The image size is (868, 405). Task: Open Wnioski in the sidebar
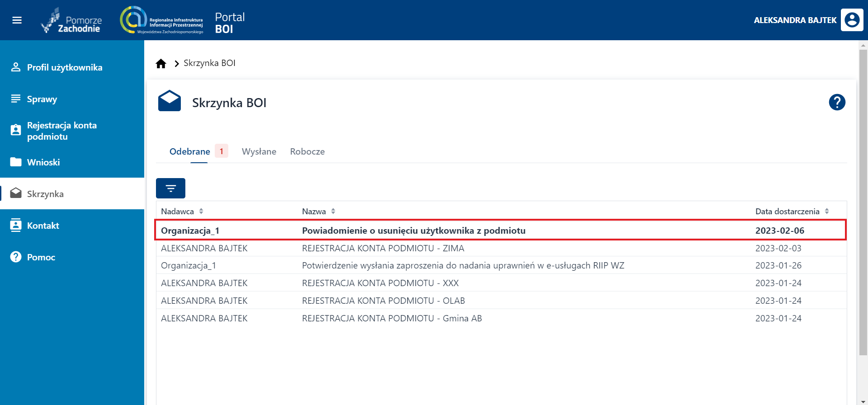coord(43,162)
